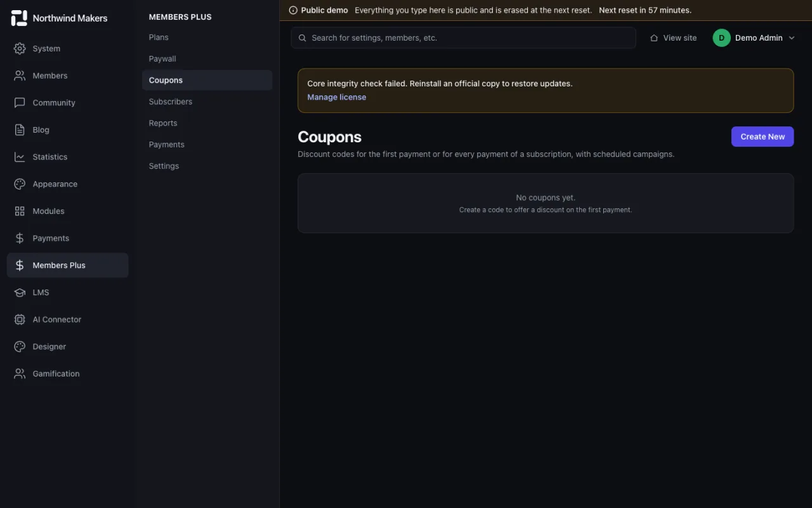Viewport: 812px width, 508px height.
Task: Click the Blog document icon
Action: click(20, 130)
